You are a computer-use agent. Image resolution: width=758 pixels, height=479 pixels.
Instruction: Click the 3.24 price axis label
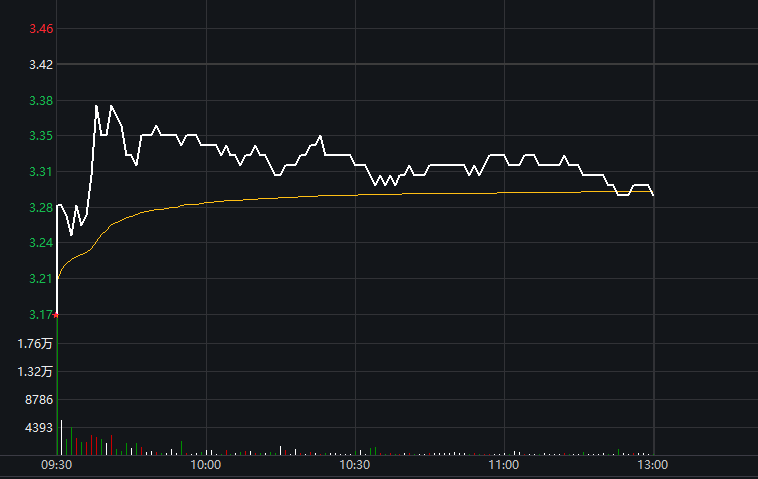[41, 243]
